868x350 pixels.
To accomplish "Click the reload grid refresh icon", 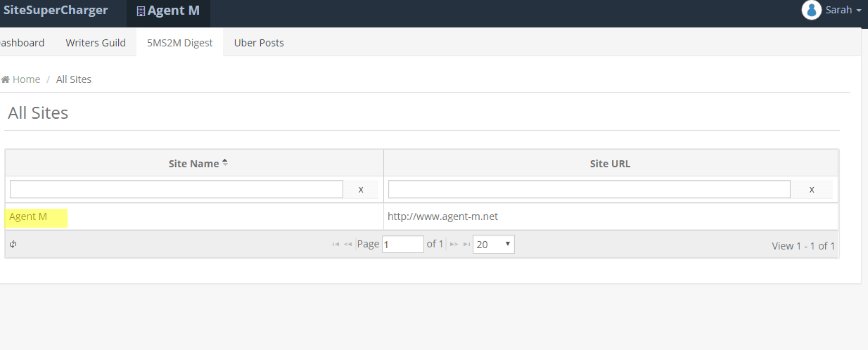I will [13, 245].
